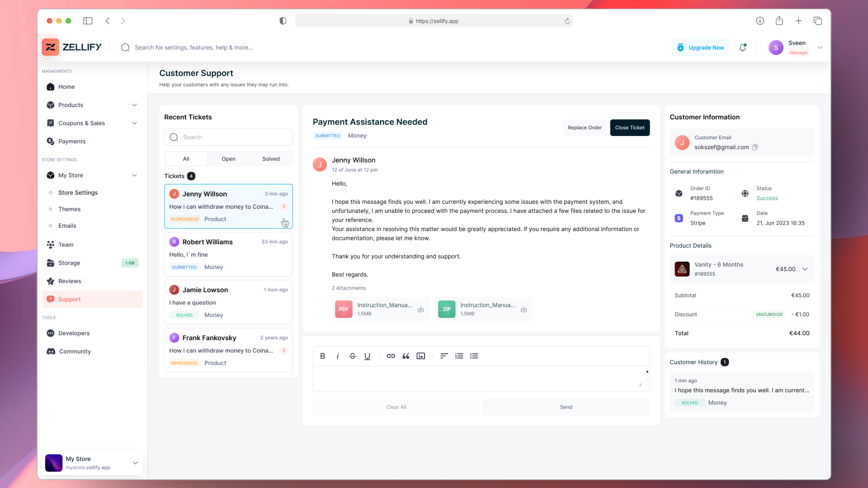Viewport: 868px width, 488px height.
Task: Copy customer email sokszef@gmail.com
Action: (x=755, y=147)
